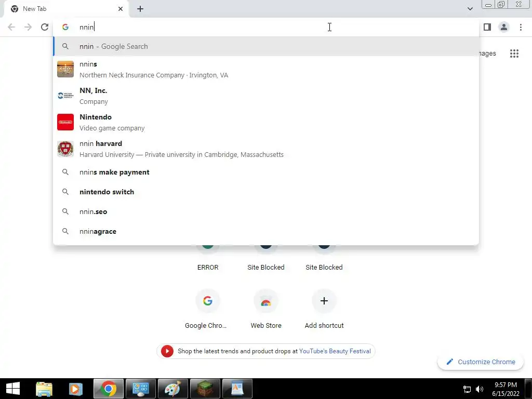Launch media player from taskbar
The width and height of the screenshot is (532, 399).
click(75, 389)
